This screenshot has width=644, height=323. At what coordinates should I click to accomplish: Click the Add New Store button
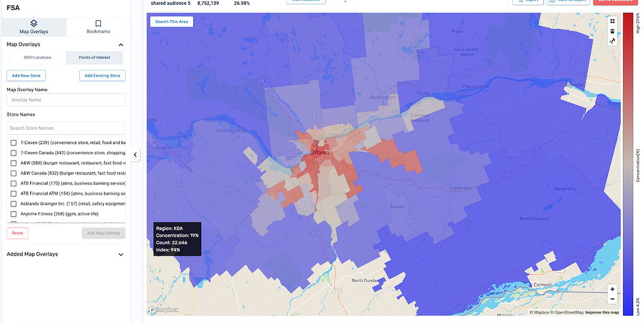click(26, 76)
